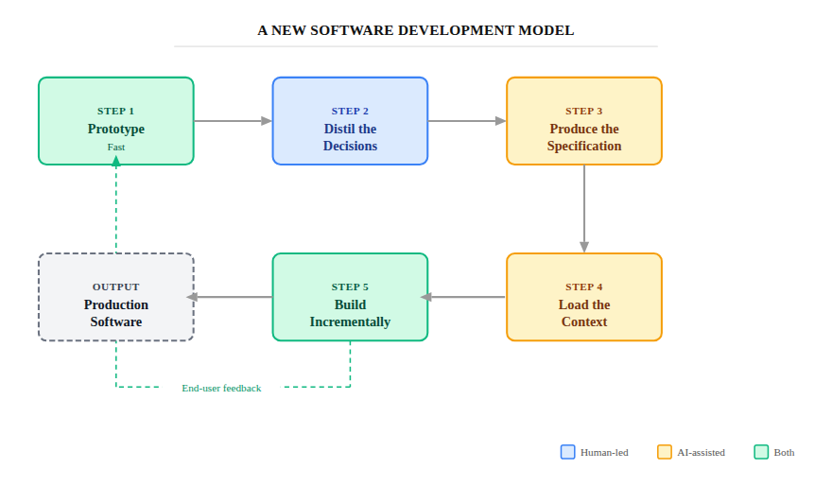Select the Step 2 Distil the Decisions box
832x504 pixels.
[350, 121]
